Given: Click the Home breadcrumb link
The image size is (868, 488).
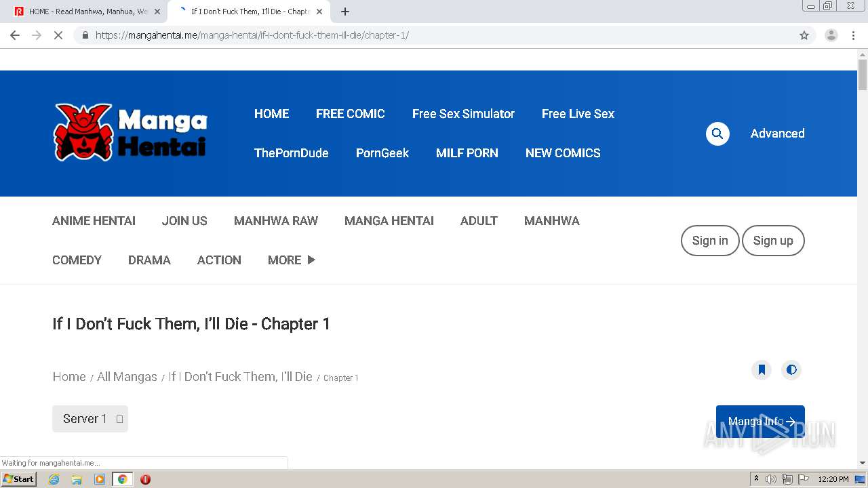Looking at the screenshot, I should click(69, 377).
